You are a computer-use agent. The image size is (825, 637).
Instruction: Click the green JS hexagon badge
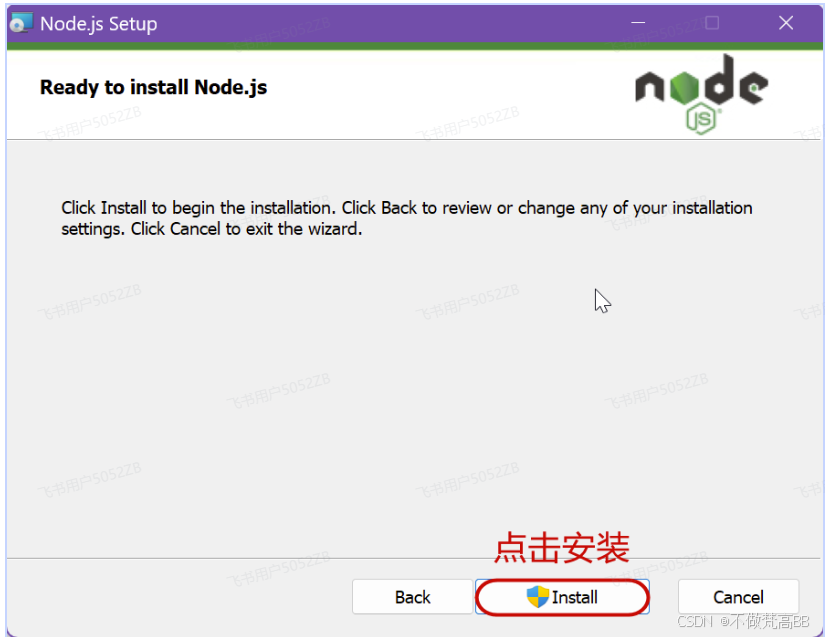click(701, 119)
